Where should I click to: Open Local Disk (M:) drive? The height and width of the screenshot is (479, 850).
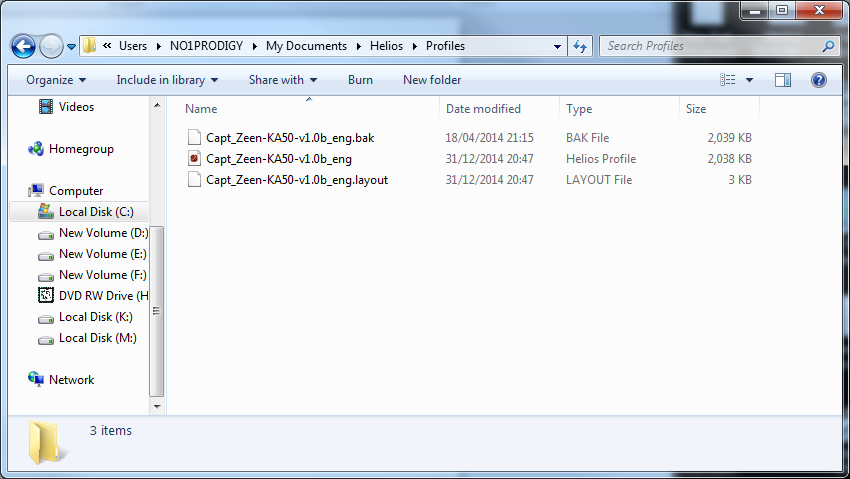click(x=98, y=338)
